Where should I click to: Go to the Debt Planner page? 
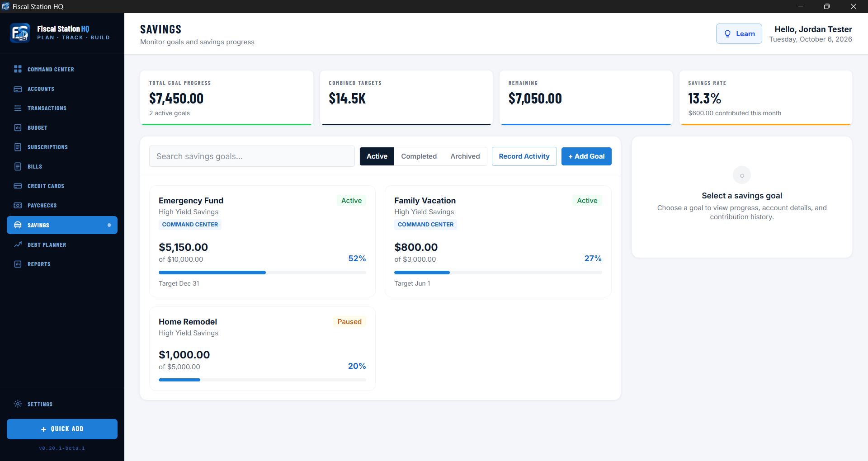[62, 245]
